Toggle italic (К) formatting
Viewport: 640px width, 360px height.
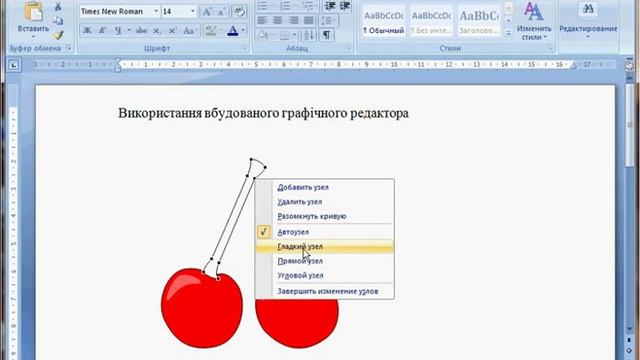pyautogui.click(x=102, y=31)
